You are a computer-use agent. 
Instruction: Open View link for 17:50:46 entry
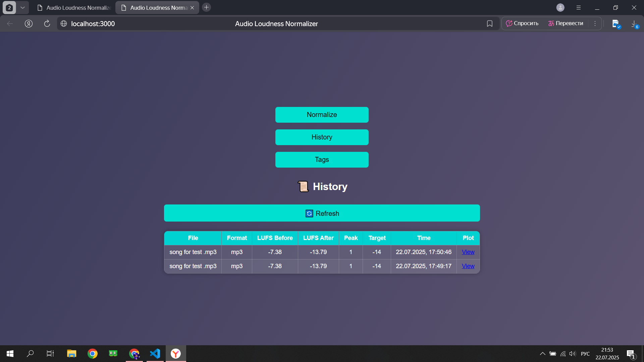click(x=468, y=252)
